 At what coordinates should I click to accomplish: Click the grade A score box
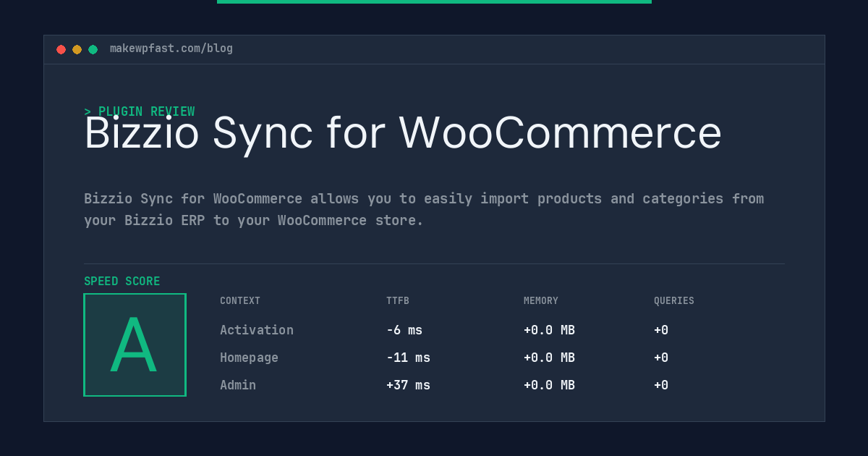point(135,345)
